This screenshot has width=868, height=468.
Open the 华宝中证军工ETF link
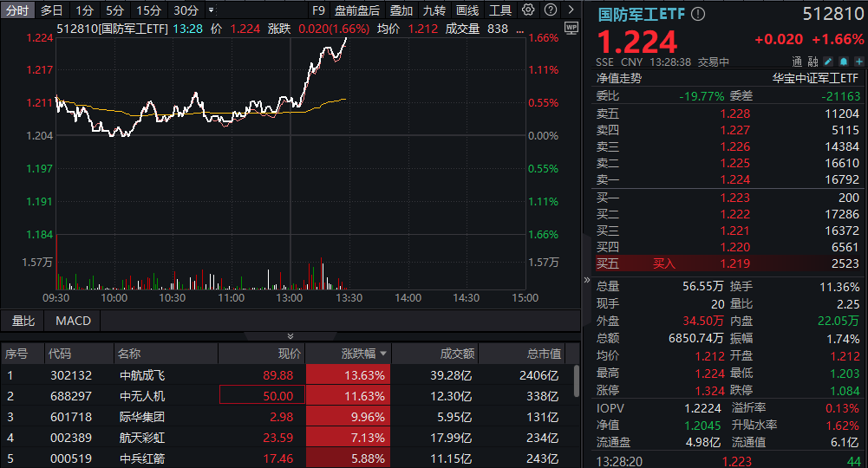click(x=817, y=78)
